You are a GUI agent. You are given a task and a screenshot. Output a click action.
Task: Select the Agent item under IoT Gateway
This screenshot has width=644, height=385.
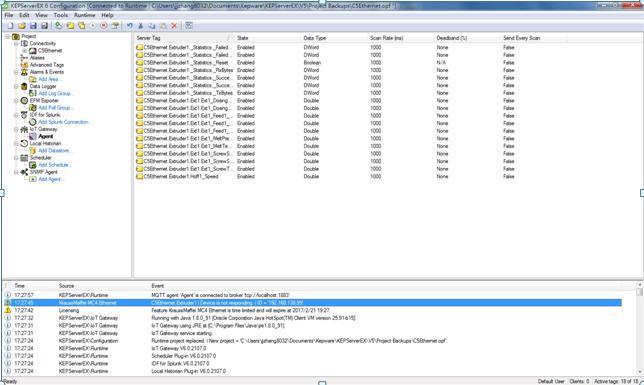point(46,136)
